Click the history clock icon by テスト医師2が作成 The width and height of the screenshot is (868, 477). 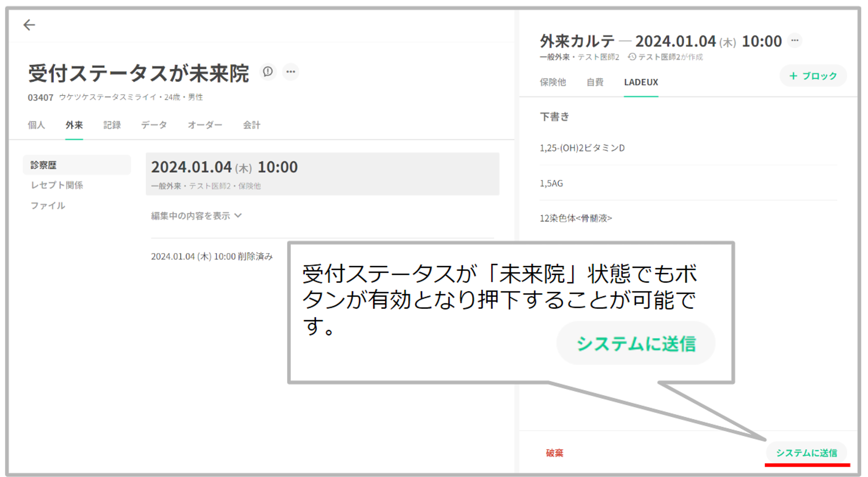point(632,57)
